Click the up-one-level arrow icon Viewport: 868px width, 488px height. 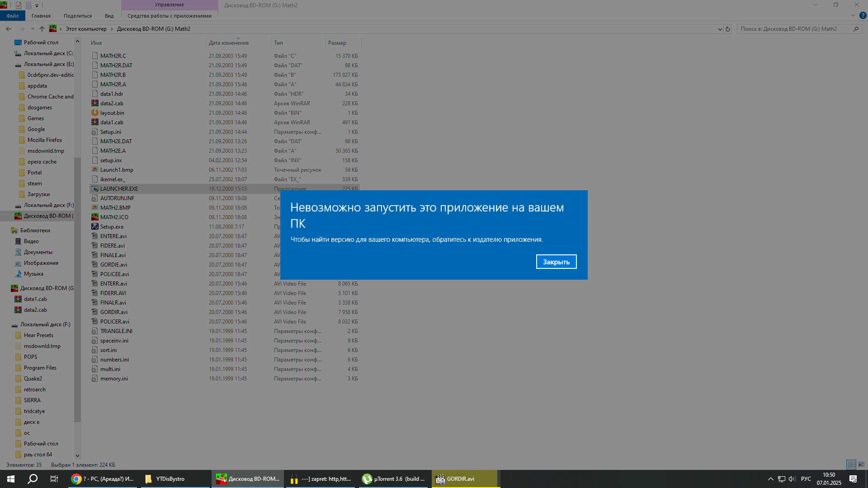42,29
